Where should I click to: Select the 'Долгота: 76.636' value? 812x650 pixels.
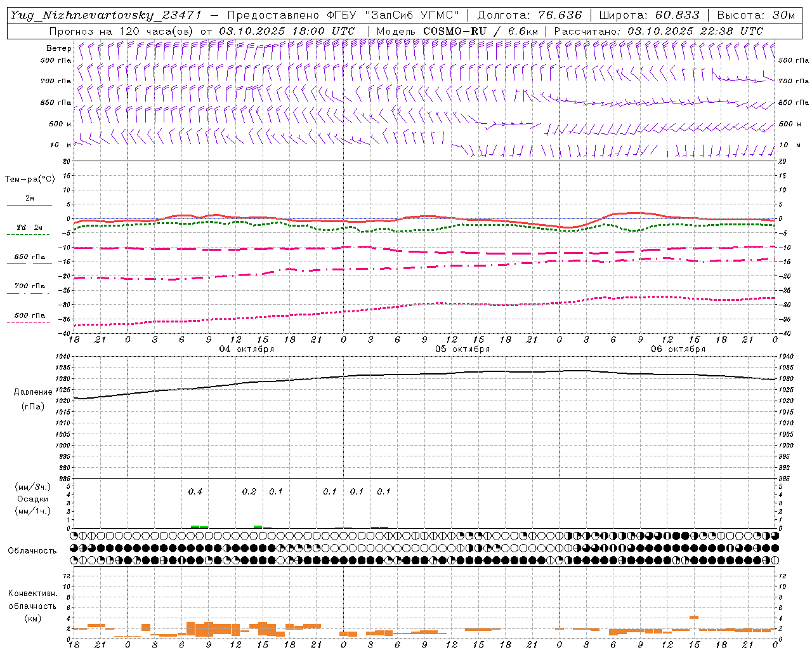530,15
